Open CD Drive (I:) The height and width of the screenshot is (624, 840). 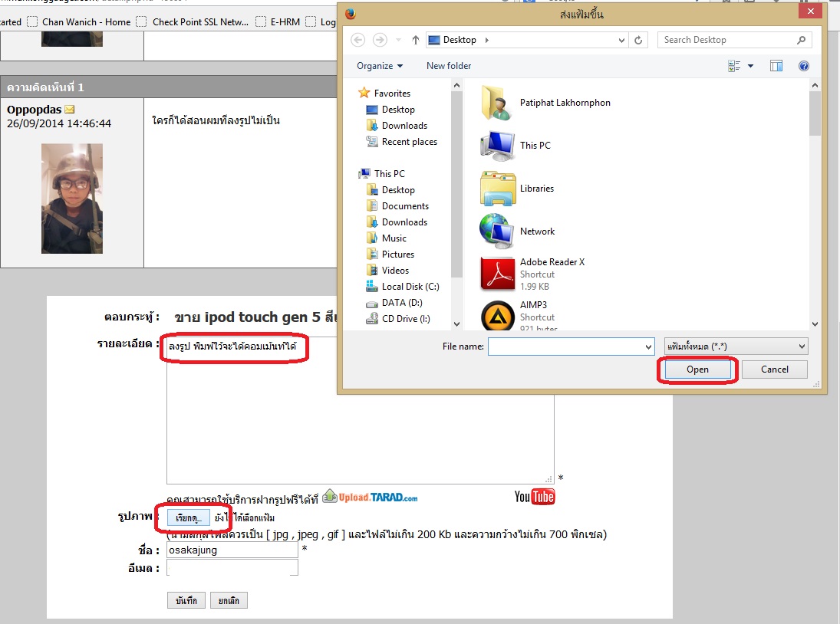pyautogui.click(x=406, y=318)
